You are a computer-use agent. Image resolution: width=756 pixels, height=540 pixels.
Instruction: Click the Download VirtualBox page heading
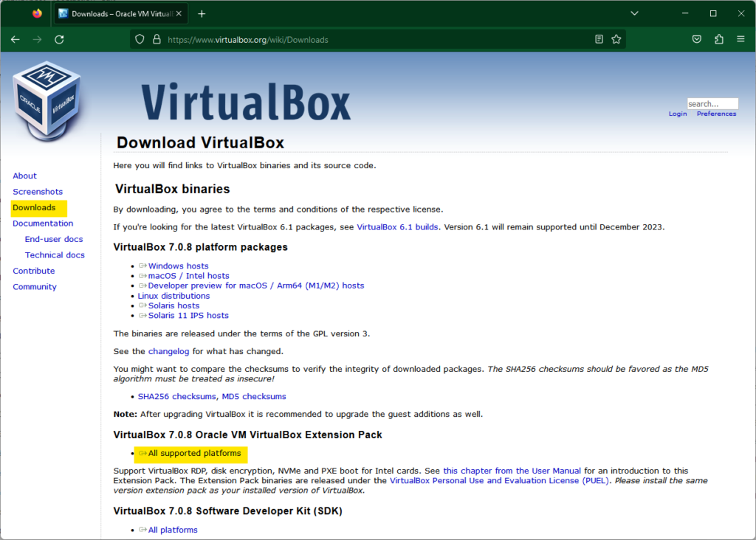point(201,142)
